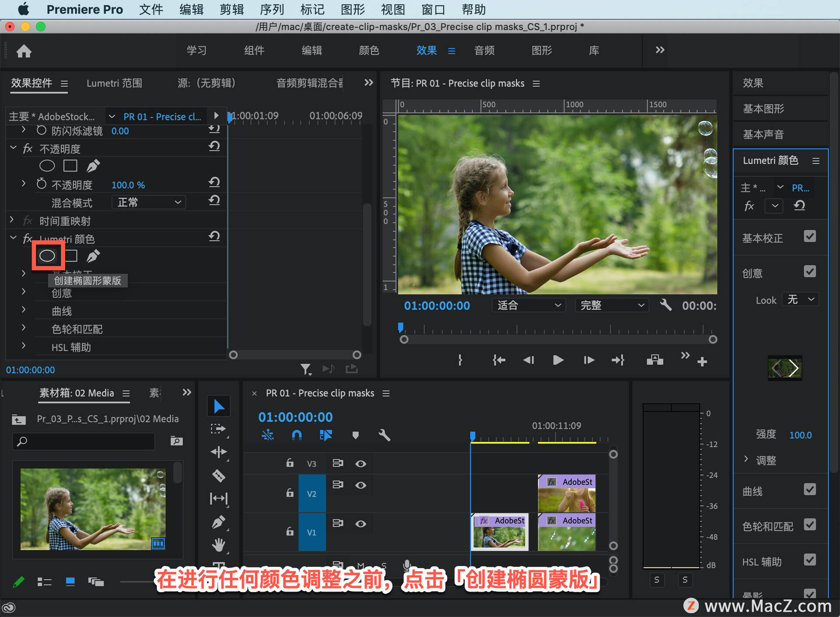Choose the Hand tool
Image resolution: width=840 pixels, height=617 pixels.
[219, 544]
